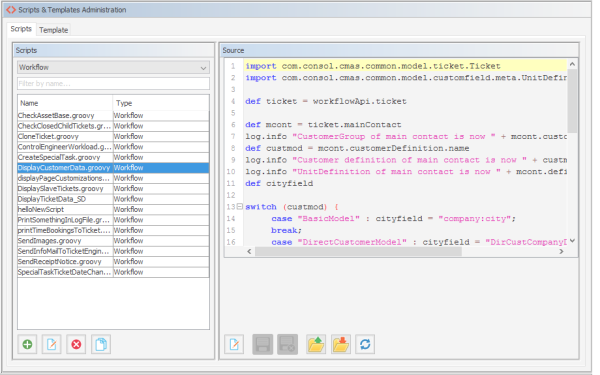Click the green add script button
600x375 pixels.
point(27,344)
